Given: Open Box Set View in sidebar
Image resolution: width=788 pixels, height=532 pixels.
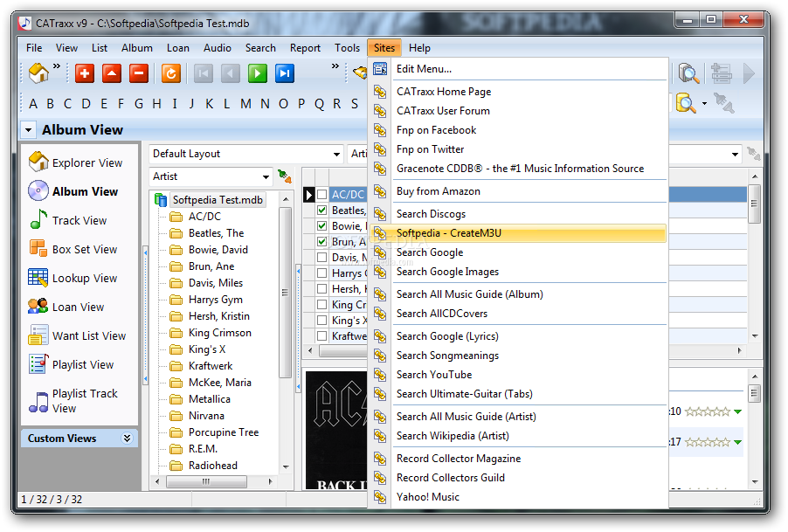Looking at the screenshot, I should coord(73,249).
